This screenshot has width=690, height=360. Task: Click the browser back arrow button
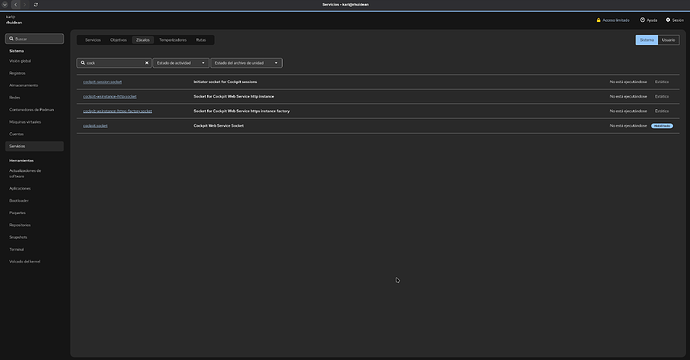(x=15, y=4)
